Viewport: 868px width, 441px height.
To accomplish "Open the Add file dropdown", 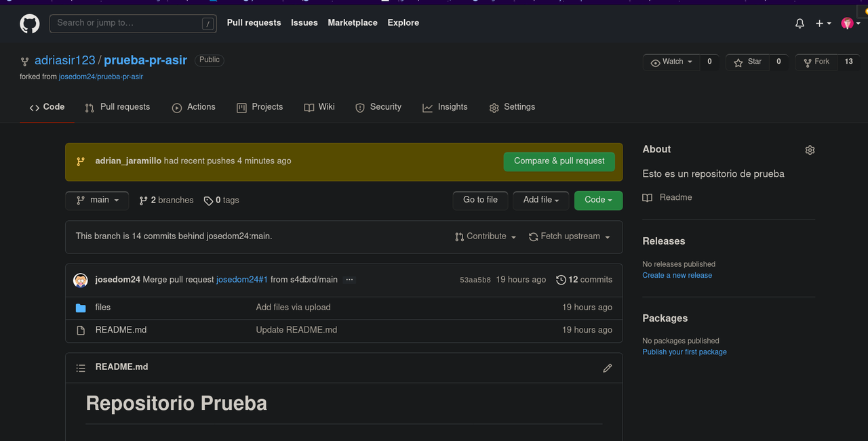I will 541,201.
